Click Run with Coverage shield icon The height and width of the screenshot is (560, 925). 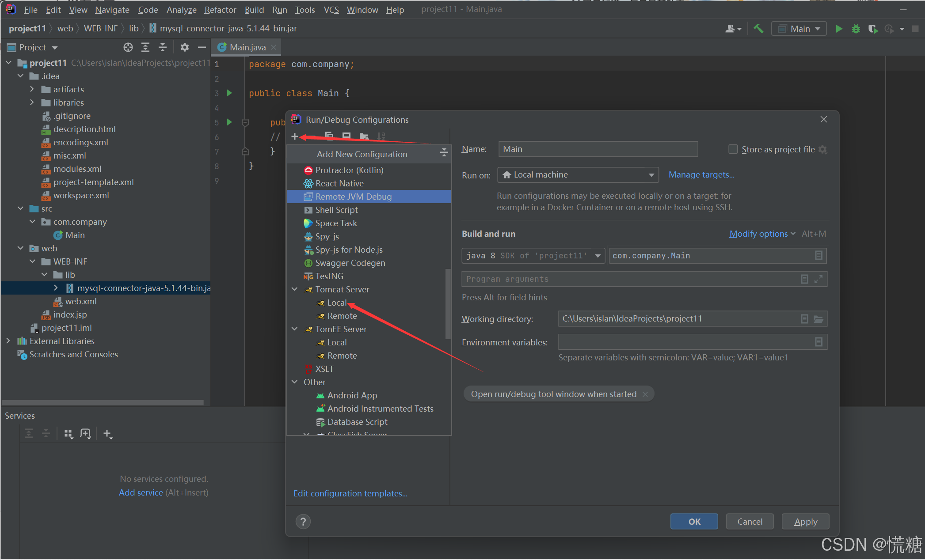(x=872, y=29)
